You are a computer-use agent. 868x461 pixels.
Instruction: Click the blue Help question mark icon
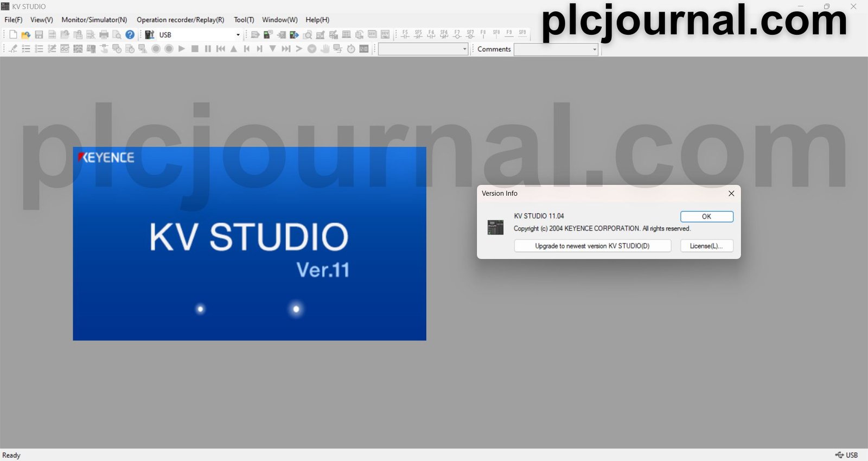(130, 35)
